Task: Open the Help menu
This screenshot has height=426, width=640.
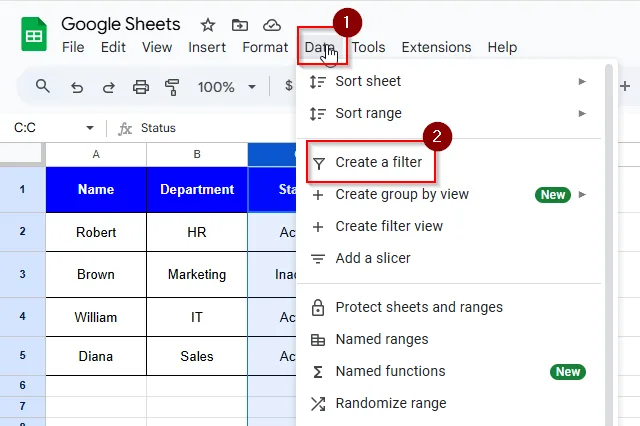Action: tap(502, 47)
